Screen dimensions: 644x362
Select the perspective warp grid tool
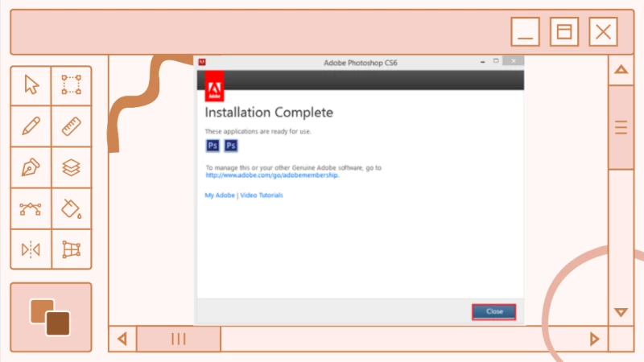point(72,249)
